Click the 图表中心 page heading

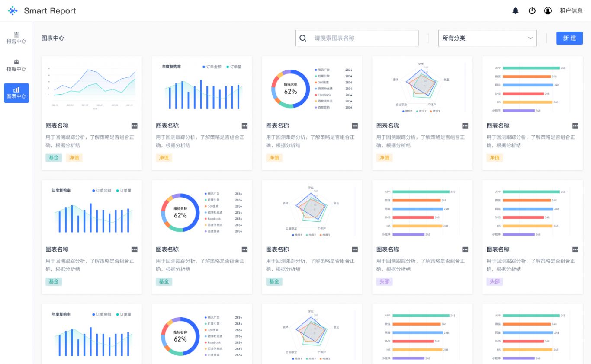tap(53, 38)
